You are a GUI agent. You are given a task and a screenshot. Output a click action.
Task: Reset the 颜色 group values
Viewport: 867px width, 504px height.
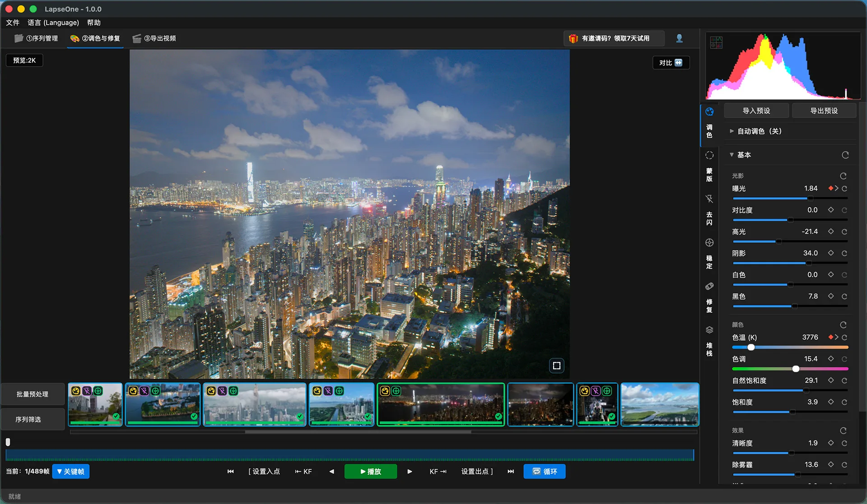tap(843, 325)
